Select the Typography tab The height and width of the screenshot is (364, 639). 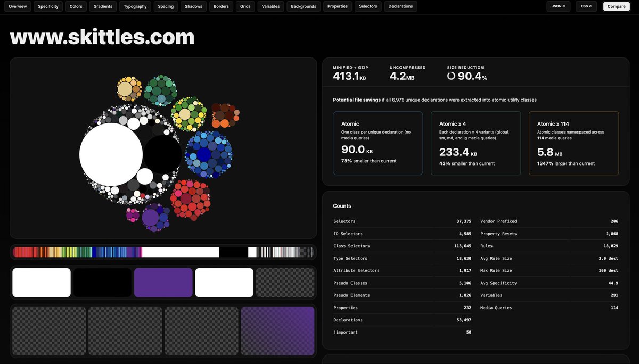135,6
